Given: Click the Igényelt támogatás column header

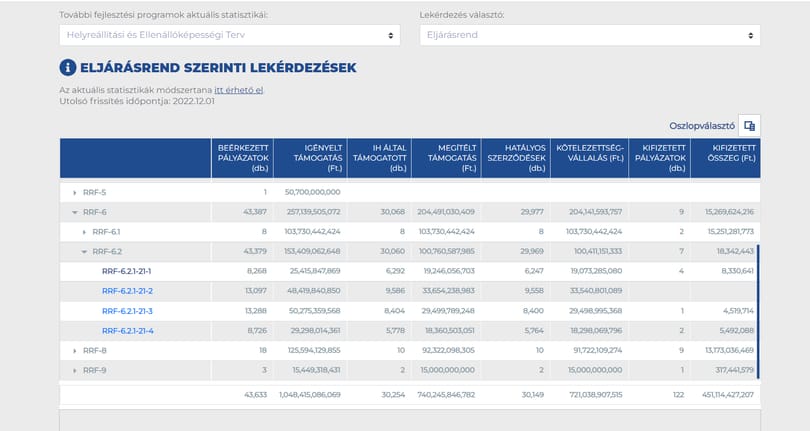Looking at the screenshot, I should pyautogui.click(x=310, y=158).
